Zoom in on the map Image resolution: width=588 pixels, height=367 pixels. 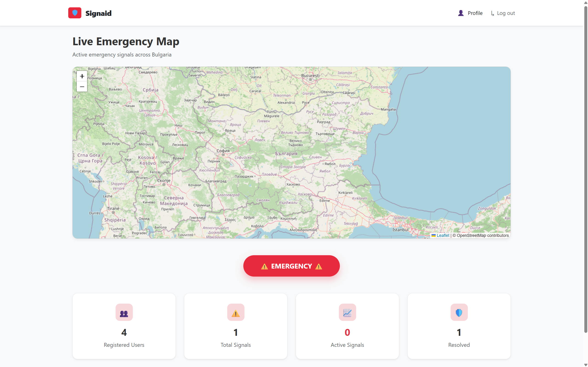coord(82,76)
